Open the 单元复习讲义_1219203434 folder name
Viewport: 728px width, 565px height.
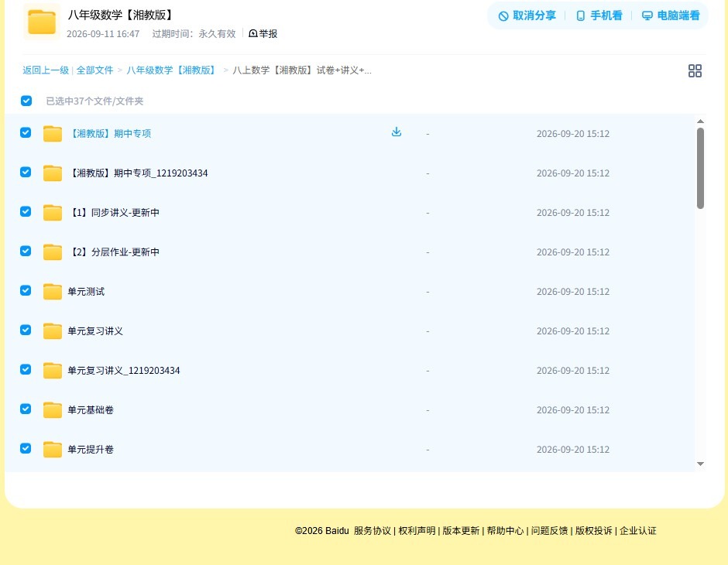[123, 370]
